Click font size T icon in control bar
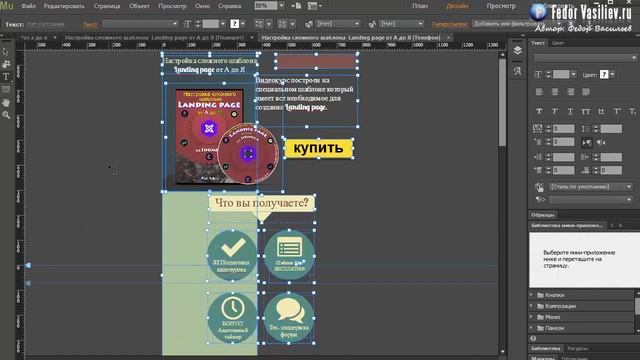The image size is (640, 360). (x=187, y=24)
